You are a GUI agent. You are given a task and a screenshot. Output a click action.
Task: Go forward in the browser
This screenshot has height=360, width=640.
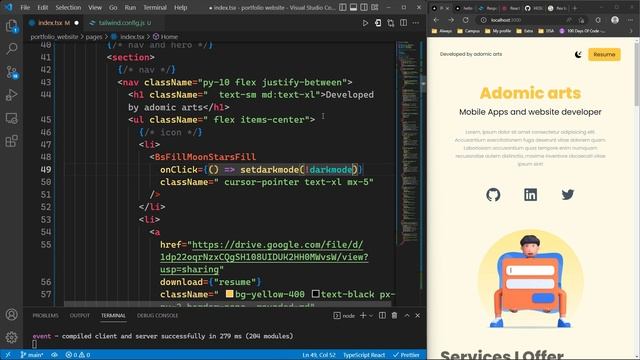pos(451,20)
